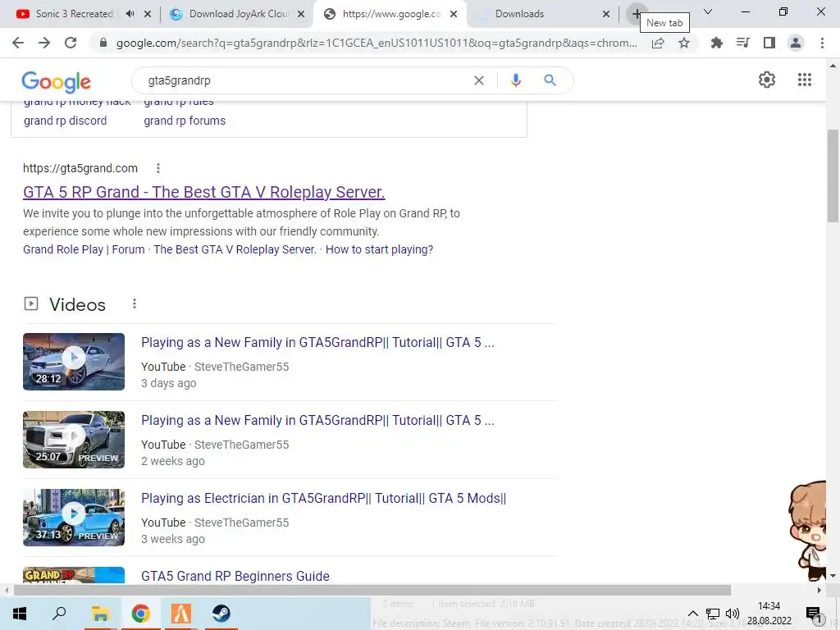Viewport: 840px width, 630px height.
Task: Go forward using browser forward arrow
Action: tap(44, 43)
